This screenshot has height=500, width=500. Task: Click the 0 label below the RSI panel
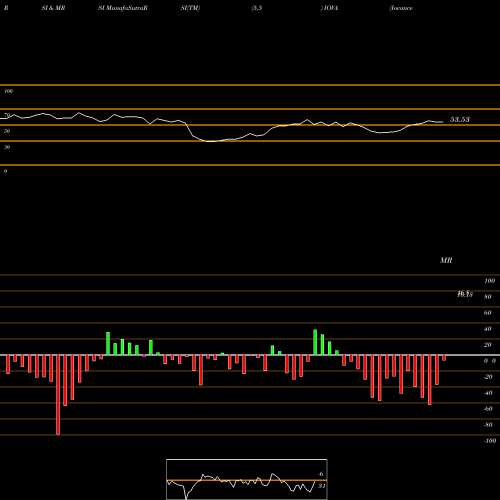coord(6,171)
